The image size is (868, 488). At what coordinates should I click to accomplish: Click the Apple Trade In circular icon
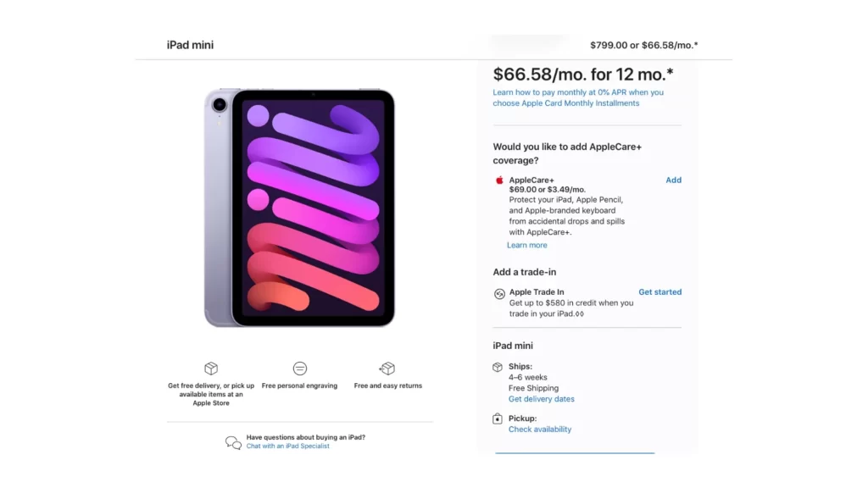pyautogui.click(x=499, y=294)
